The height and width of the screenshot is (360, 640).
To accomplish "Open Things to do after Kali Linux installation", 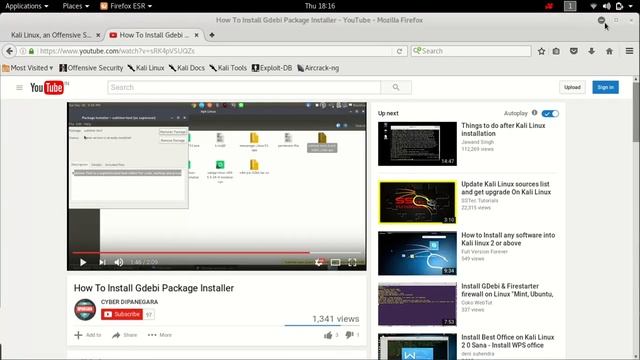I will click(x=503, y=129).
